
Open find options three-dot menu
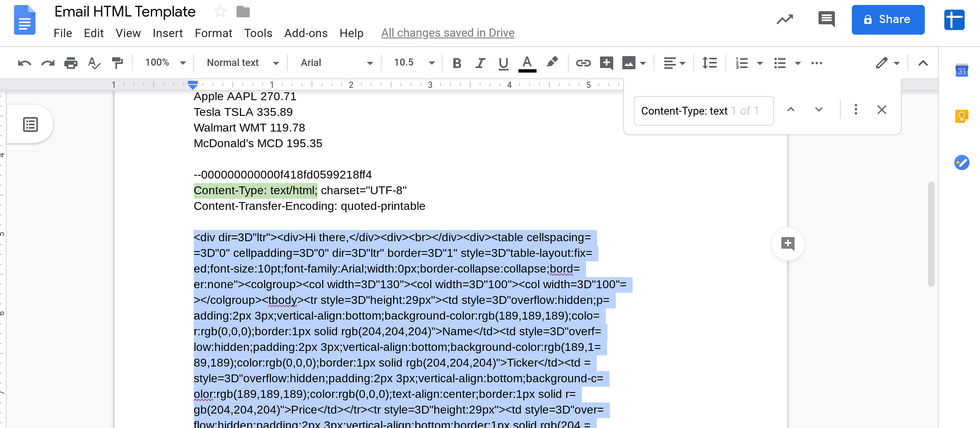856,110
